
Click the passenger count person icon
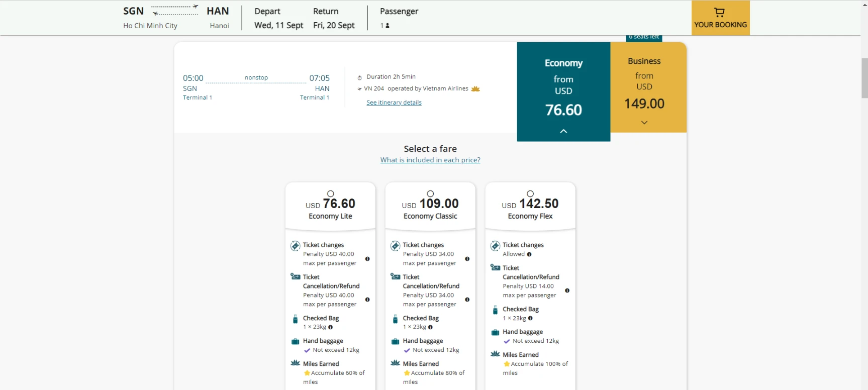(387, 26)
